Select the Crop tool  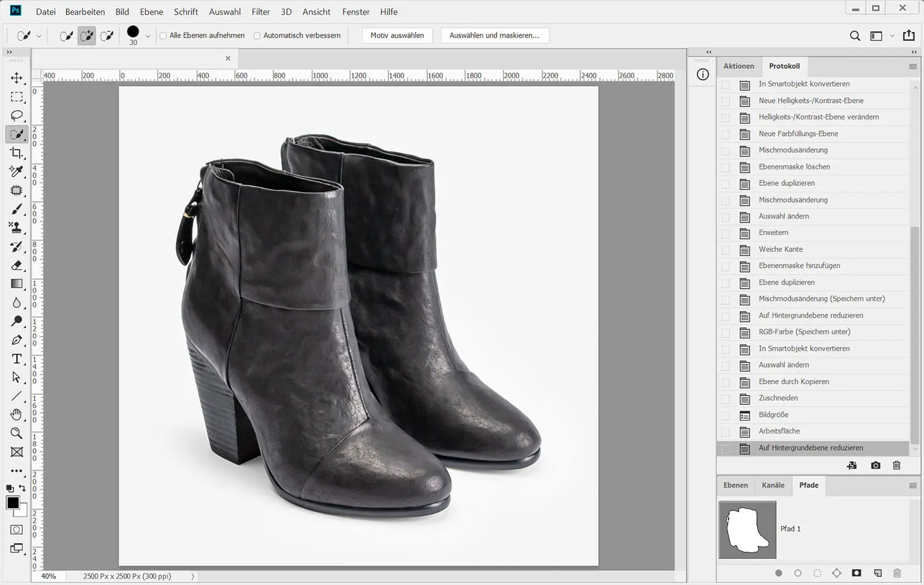point(17,153)
